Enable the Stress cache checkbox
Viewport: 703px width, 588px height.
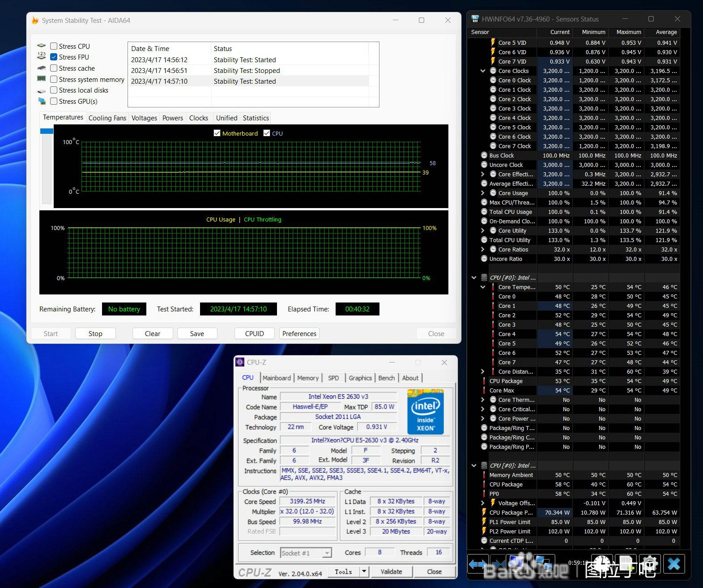(x=54, y=68)
